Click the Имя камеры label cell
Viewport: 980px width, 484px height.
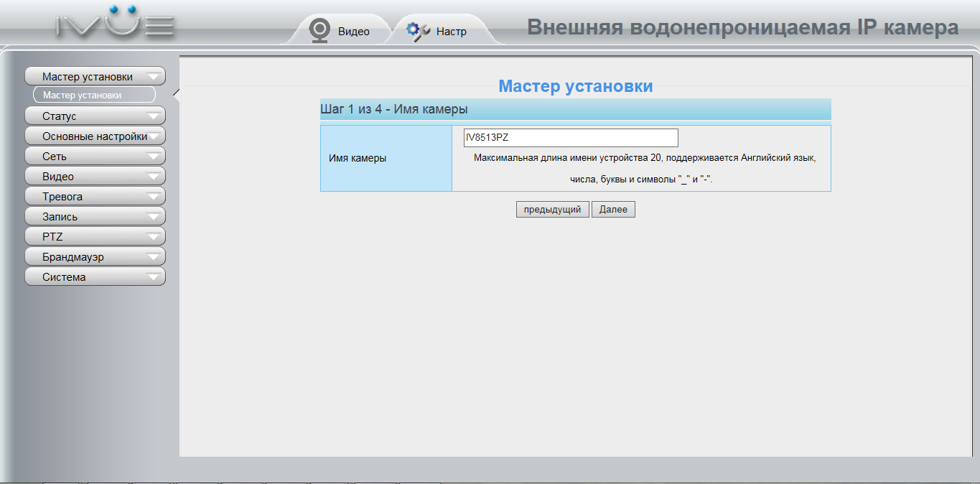(x=386, y=158)
